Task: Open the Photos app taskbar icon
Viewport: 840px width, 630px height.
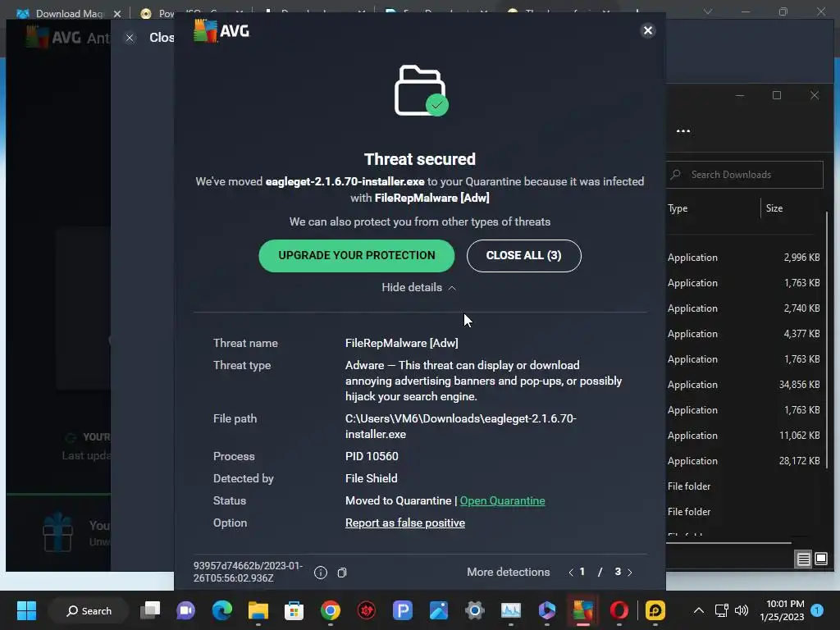Action: point(438,610)
